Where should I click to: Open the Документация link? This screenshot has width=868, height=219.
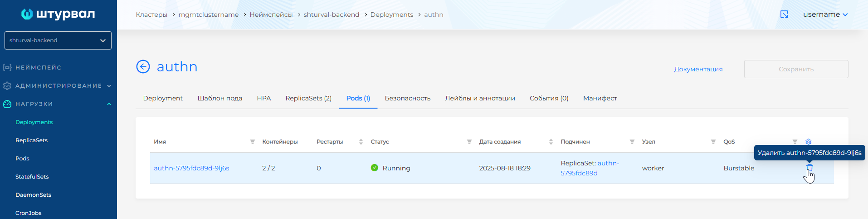coord(698,69)
